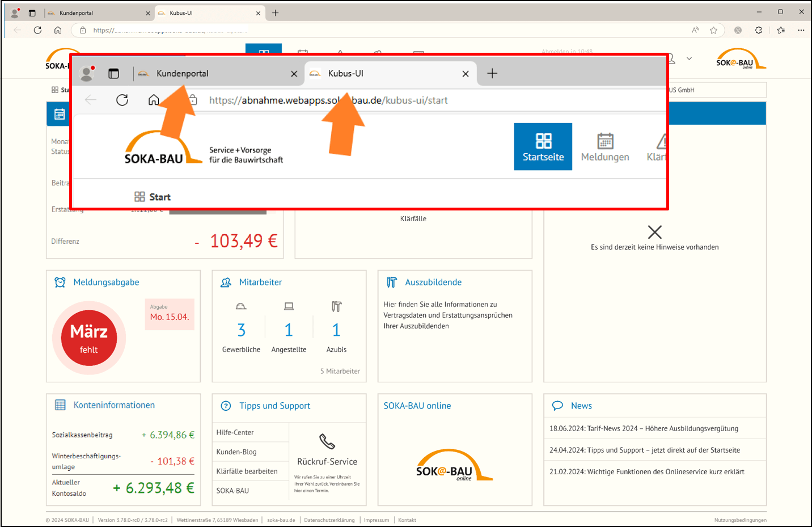This screenshot has width=812, height=527.
Task: Select the Startseite grid icon
Action: (543, 140)
